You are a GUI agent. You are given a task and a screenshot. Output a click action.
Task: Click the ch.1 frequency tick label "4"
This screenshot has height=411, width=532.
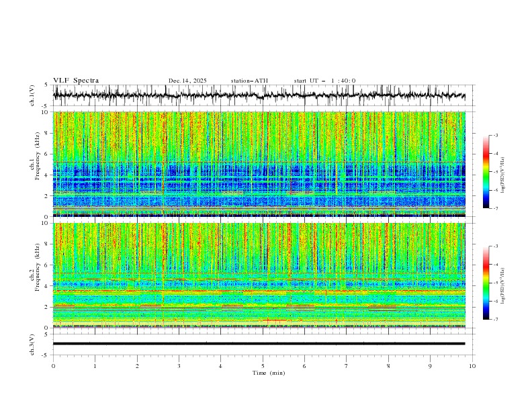(47, 175)
